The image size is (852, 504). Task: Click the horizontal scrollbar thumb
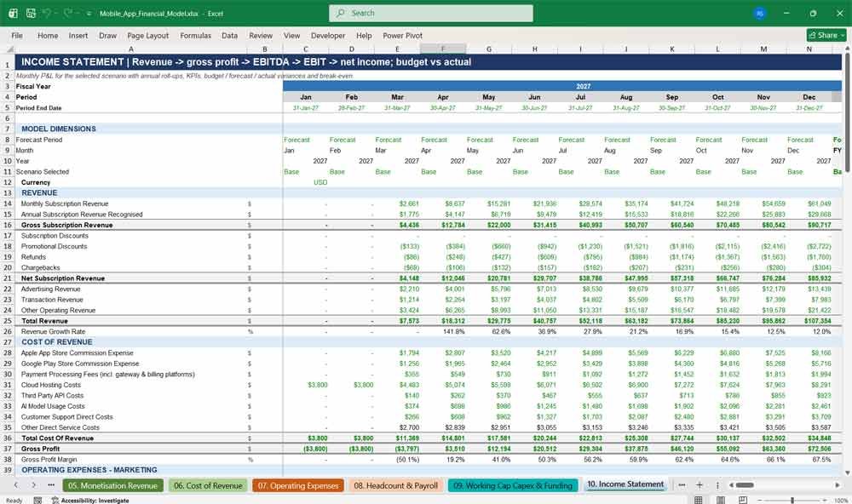(x=745, y=485)
